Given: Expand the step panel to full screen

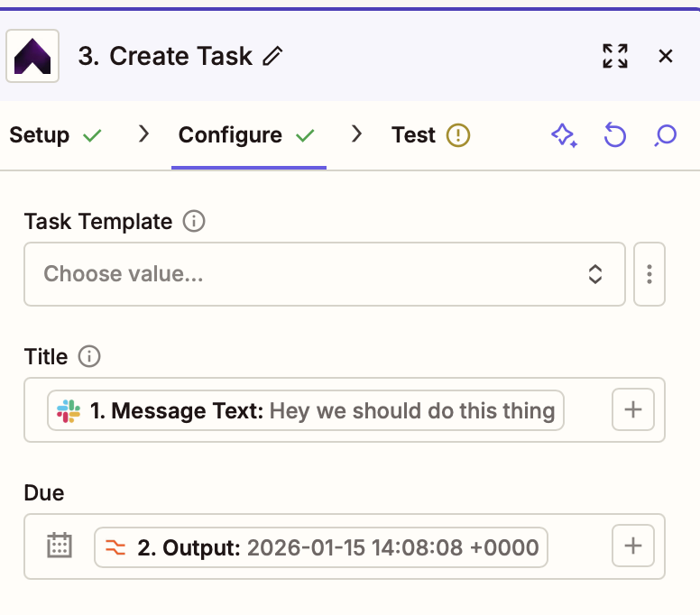Looking at the screenshot, I should [614, 56].
